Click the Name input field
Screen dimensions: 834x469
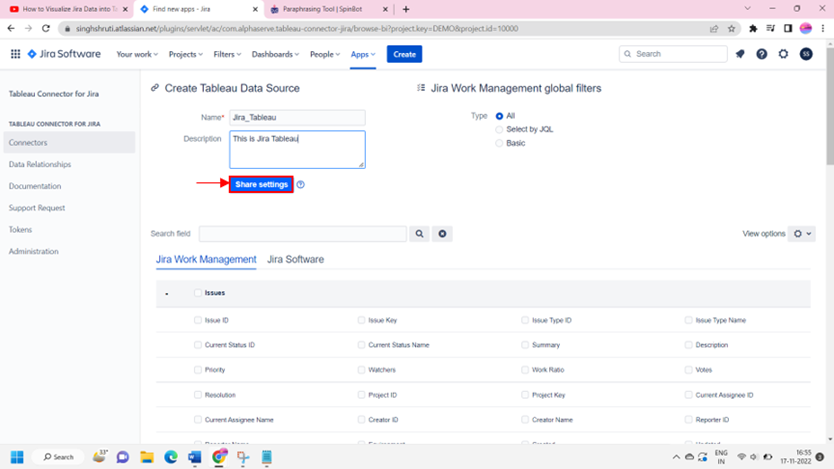297,118
